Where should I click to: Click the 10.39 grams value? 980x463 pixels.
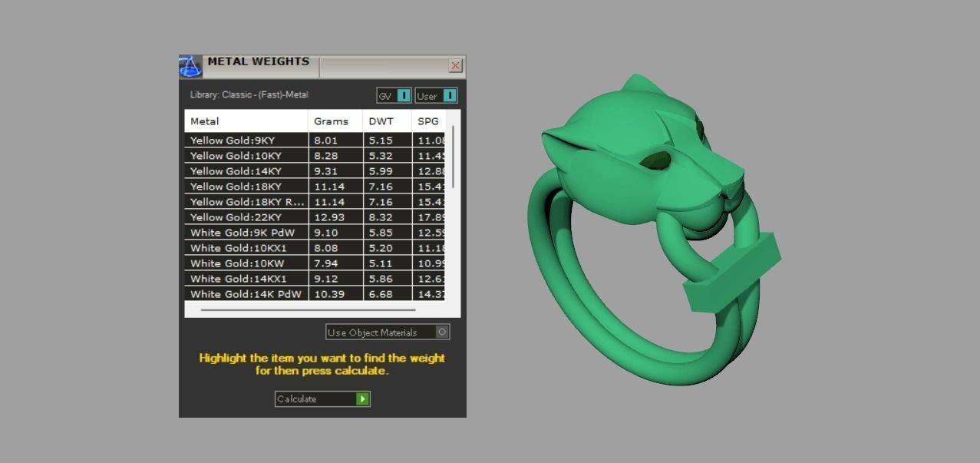(329, 294)
